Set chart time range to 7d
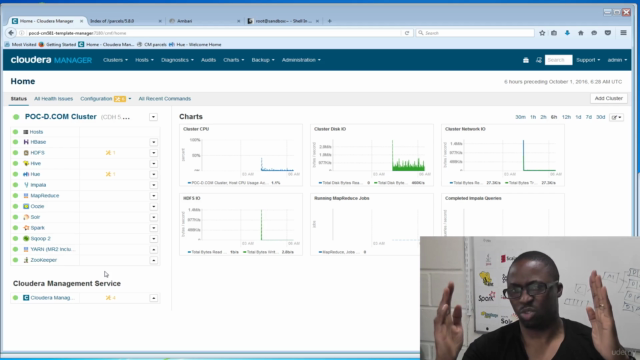This screenshot has height=360, width=640. click(x=589, y=117)
